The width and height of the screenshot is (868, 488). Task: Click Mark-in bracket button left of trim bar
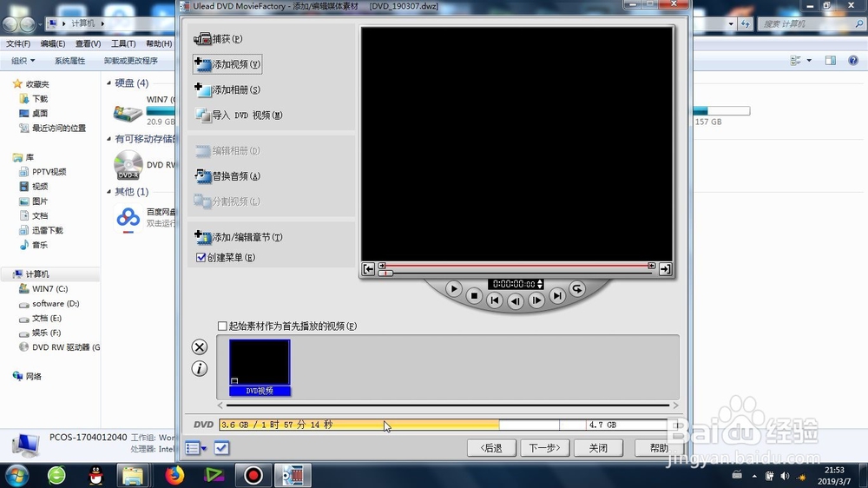368,269
